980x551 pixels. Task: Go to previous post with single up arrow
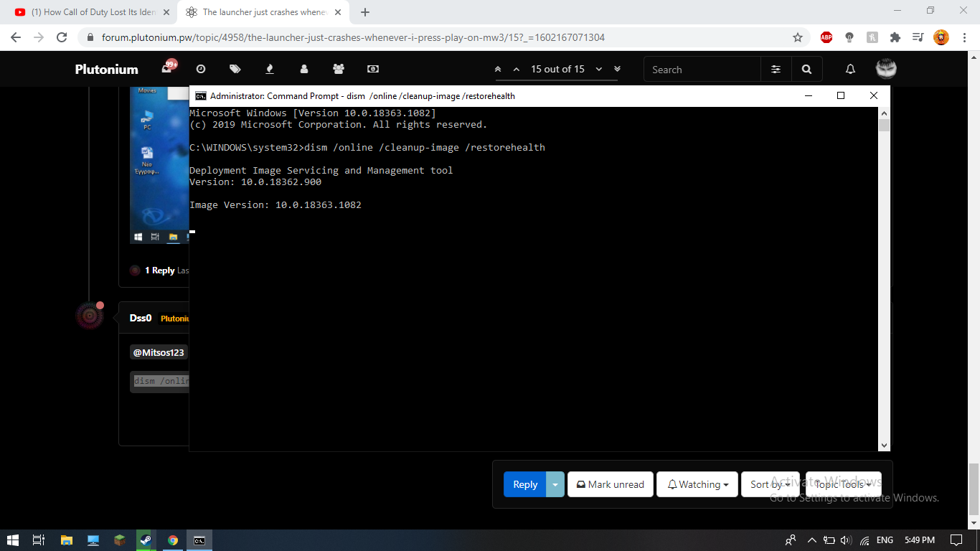[516, 70]
